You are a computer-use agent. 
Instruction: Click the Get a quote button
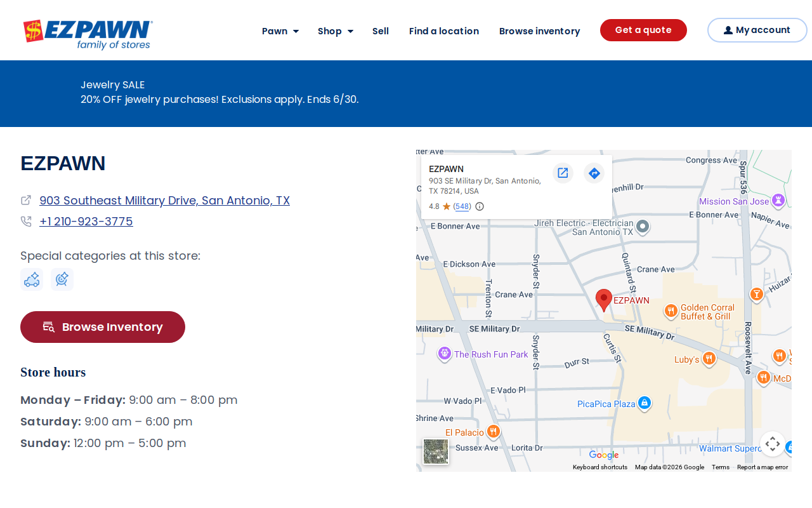643,30
